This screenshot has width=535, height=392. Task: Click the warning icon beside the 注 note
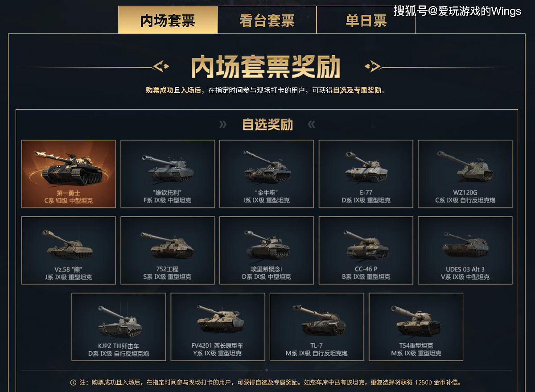[73, 383]
